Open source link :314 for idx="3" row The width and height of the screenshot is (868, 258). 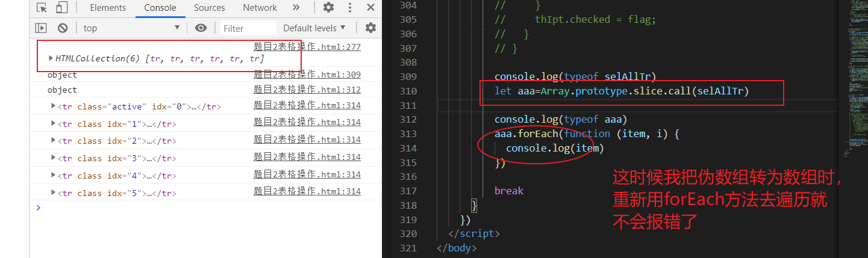tap(307, 157)
